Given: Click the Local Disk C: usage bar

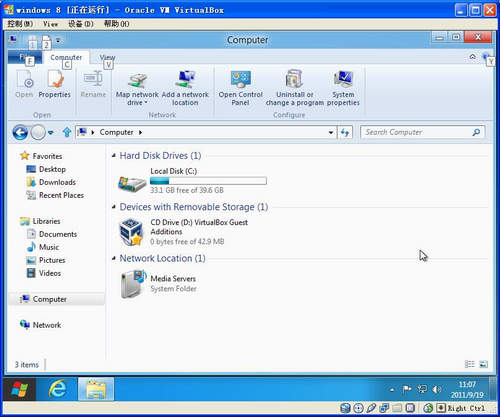Looking at the screenshot, I should click(x=208, y=181).
